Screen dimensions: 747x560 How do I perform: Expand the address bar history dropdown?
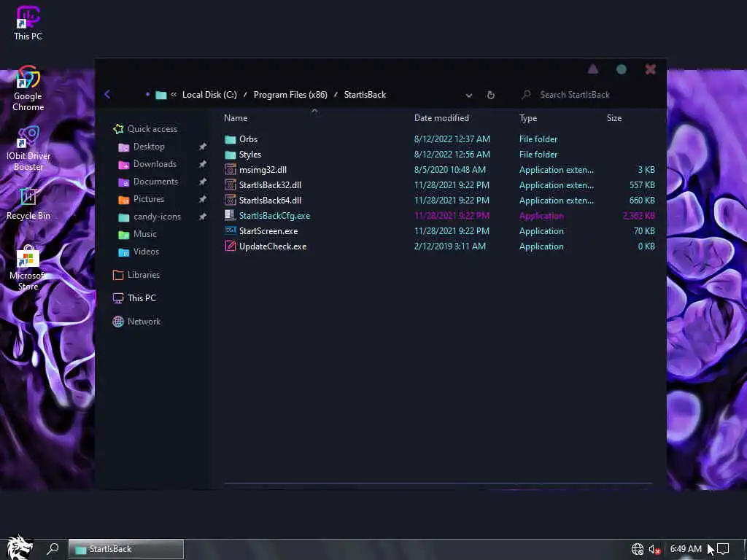pyautogui.click(x=469, y=96)
